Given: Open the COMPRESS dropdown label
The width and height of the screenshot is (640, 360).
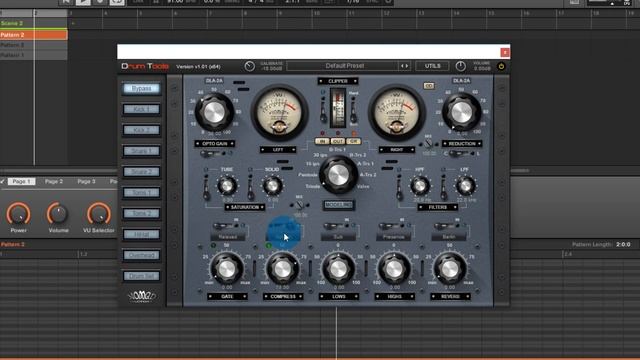Looking at the screenshot, I should coord(283,297).
